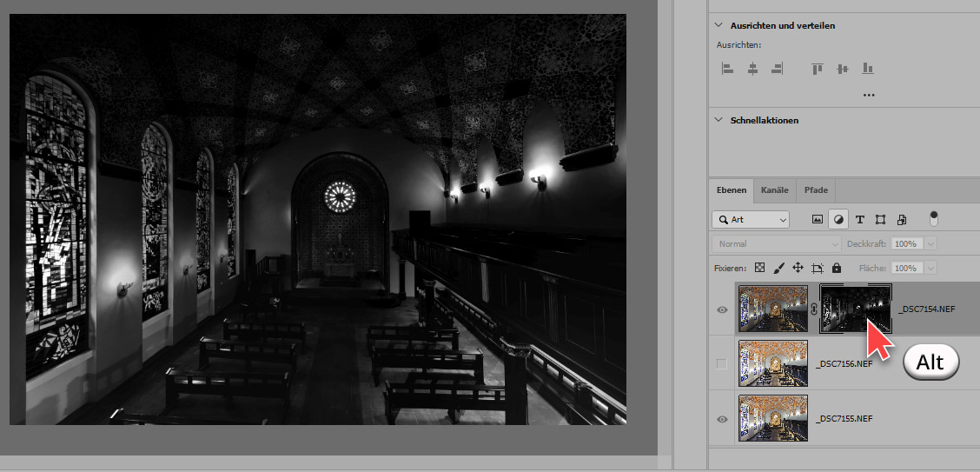
Task: Toggle the layer filter switch on/off
Action: tap(934, 218)
